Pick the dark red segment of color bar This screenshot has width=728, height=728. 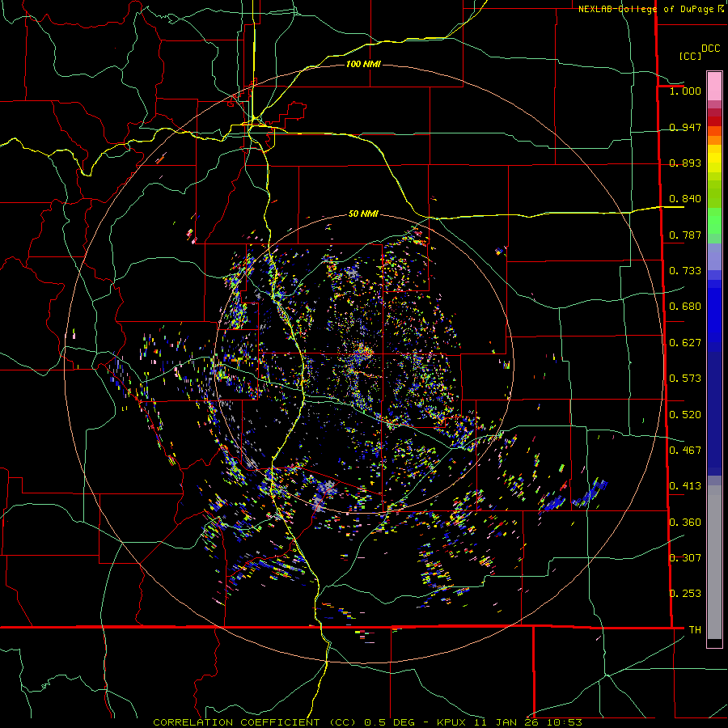[714, 121]
